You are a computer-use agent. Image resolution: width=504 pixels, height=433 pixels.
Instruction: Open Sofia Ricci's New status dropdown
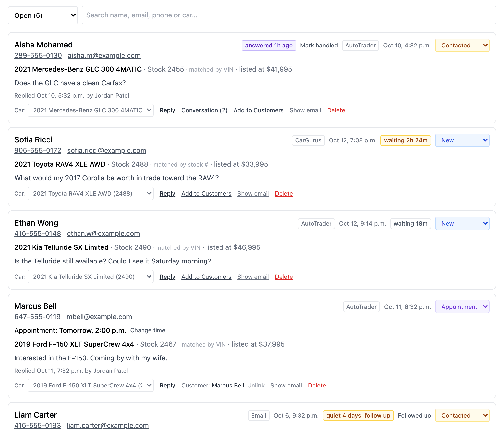pos(462,140)
